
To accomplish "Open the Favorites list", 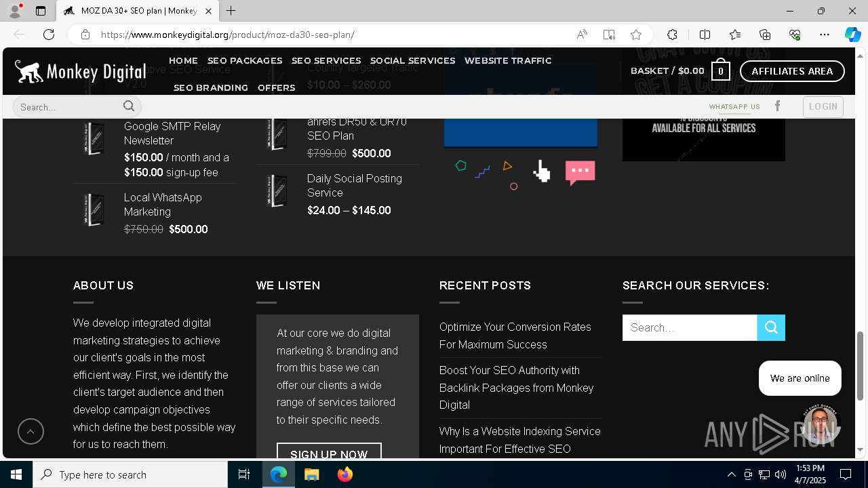I will click(x=735, y=35).
